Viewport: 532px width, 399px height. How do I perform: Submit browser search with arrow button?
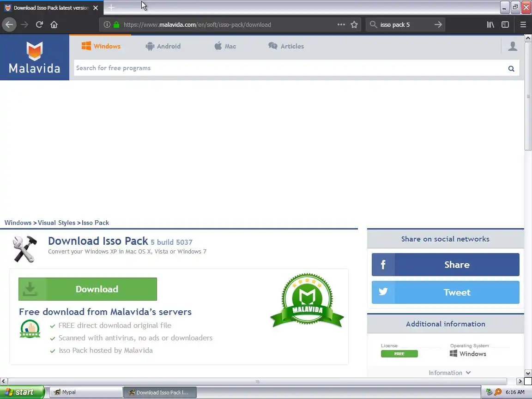point(438,24)
